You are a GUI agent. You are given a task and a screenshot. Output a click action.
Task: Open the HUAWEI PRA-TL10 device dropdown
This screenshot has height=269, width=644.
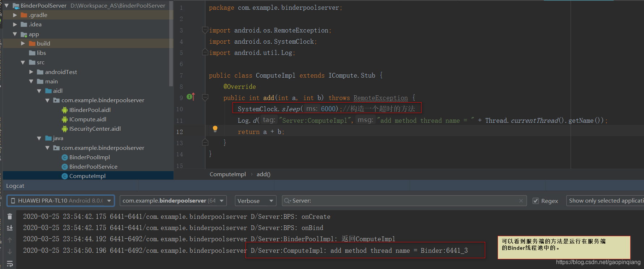point(61,201)
